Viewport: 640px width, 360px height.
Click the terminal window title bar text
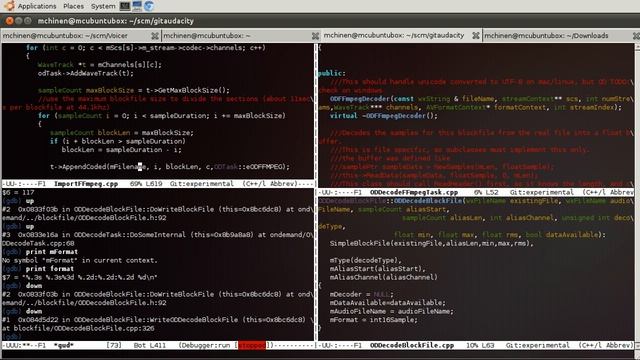click(116, 21)
